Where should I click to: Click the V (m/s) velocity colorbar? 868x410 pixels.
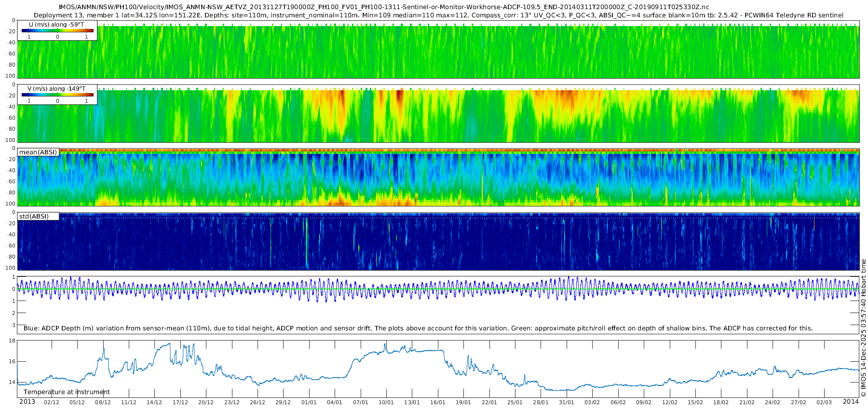[57, 95]
